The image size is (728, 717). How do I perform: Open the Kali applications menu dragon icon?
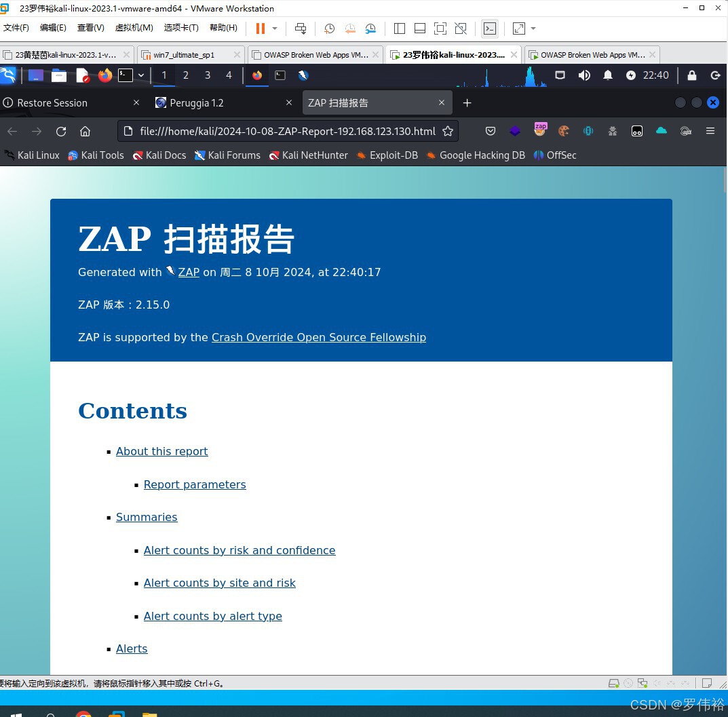click(x=8, y=75)
